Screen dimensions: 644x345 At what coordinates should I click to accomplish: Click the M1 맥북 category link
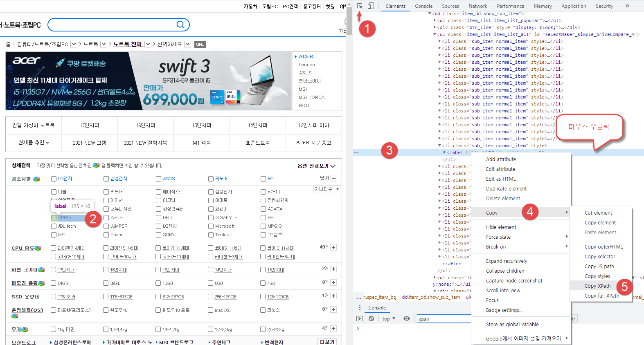coord(202,143)
